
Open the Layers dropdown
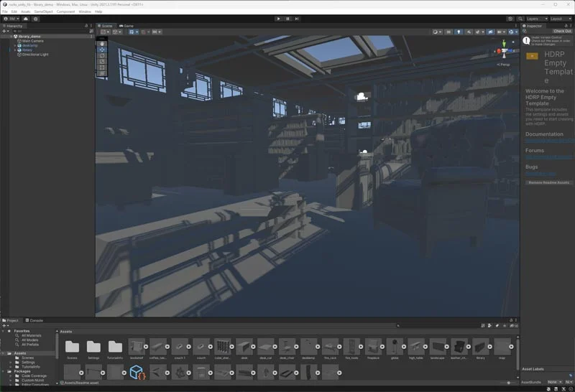click(535, 19)
